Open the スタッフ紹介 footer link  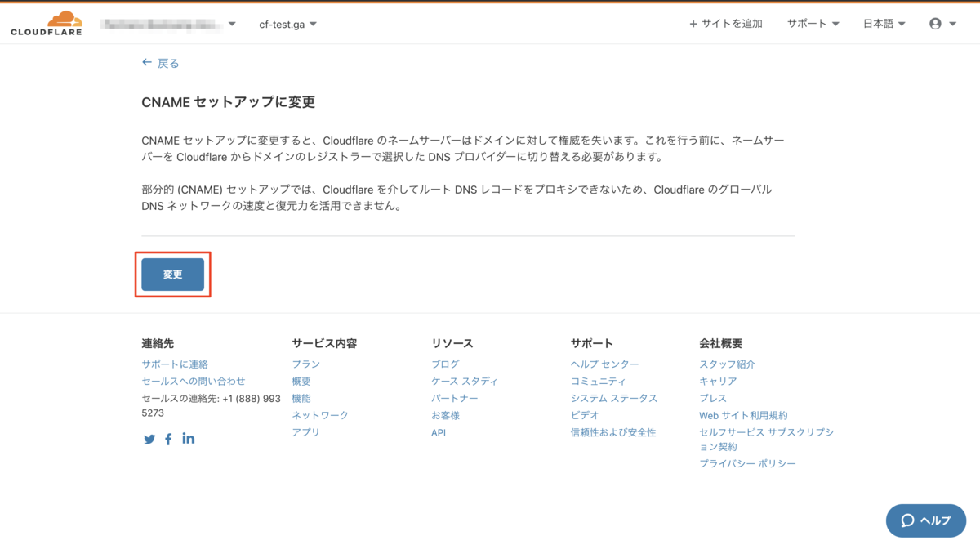click(x=728, y=364)
